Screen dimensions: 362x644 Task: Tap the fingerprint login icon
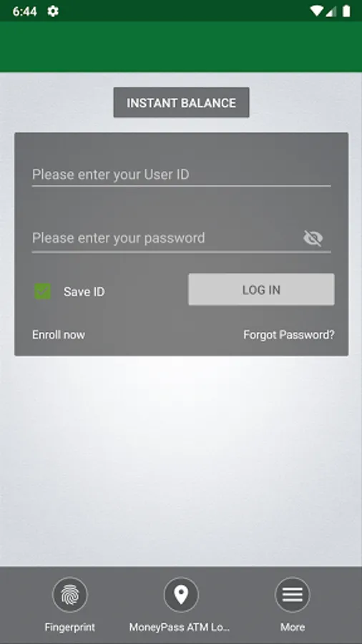pos(70,595)
